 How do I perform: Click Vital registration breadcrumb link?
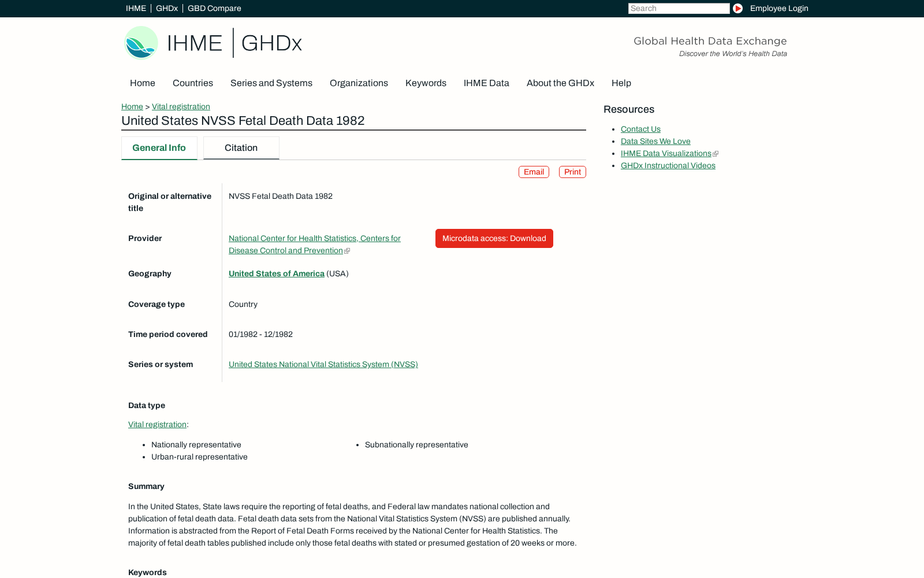[181, 106]
